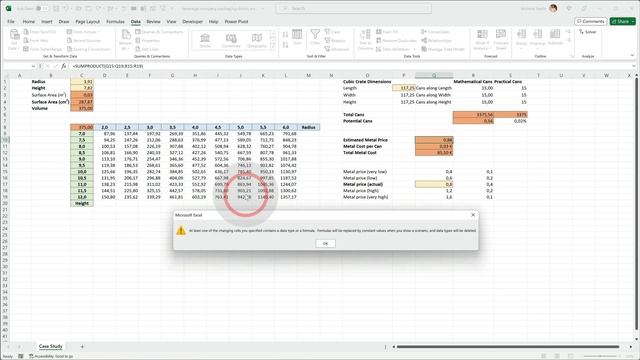Click Advanced filter in Sort & Filter

pos(337,49)
